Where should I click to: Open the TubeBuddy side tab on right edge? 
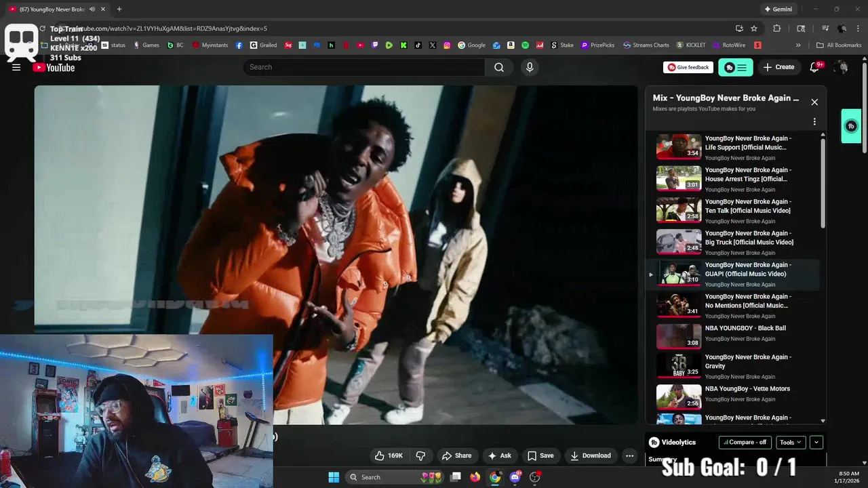[851, 126]
